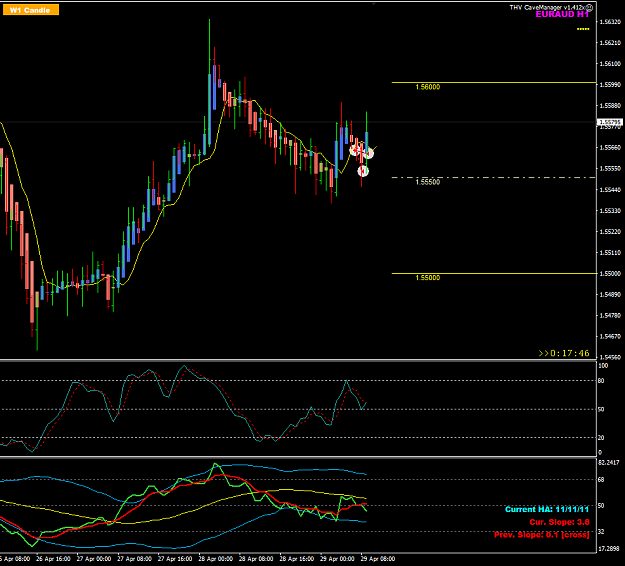Click the 26 Apr 16:00 time label
This screenshot has width=625, height=566.
coord(53,559)
